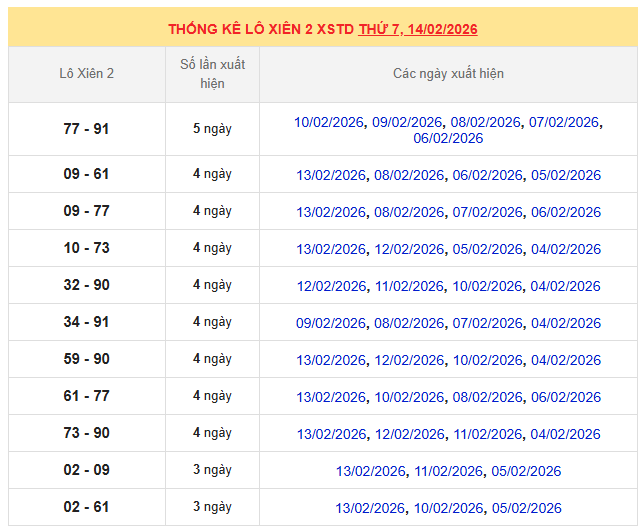Open 12/02/2026 link in 59 - 90 row
The height and width of the screenshot is (531, 641).
[409, 360]
